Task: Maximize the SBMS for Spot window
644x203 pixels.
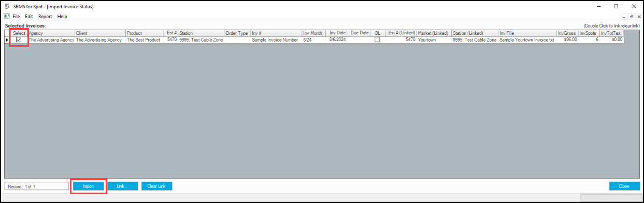Action: click(x=616, y=7)
